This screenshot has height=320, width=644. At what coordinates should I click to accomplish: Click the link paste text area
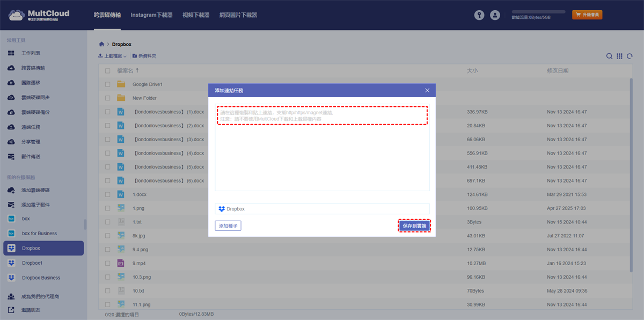tap(322, 148)
